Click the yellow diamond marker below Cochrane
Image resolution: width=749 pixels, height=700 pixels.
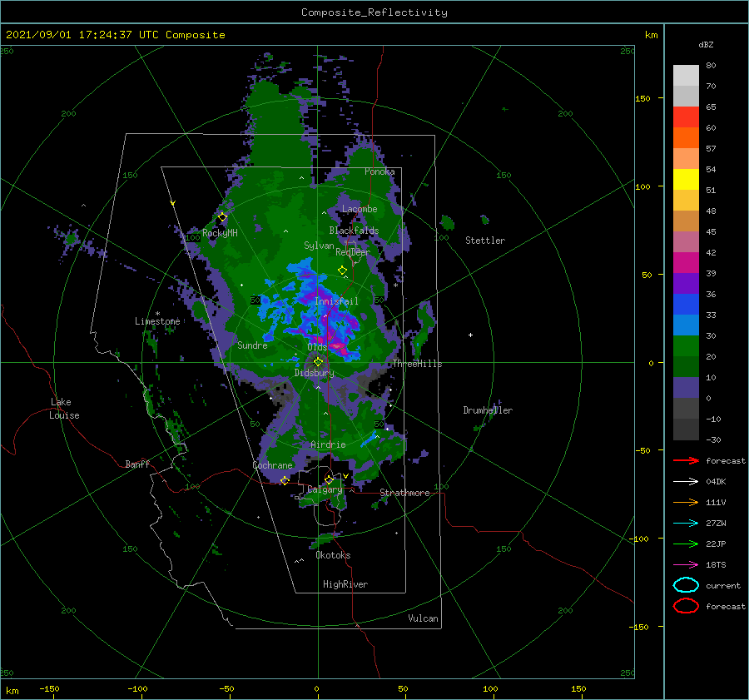point(285,480)
